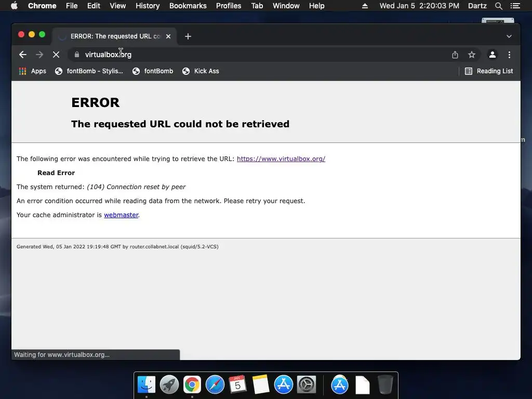Screen dimensions: 532x399
Task: Open the Bookmarks menu
Action: tap(188, 6)
